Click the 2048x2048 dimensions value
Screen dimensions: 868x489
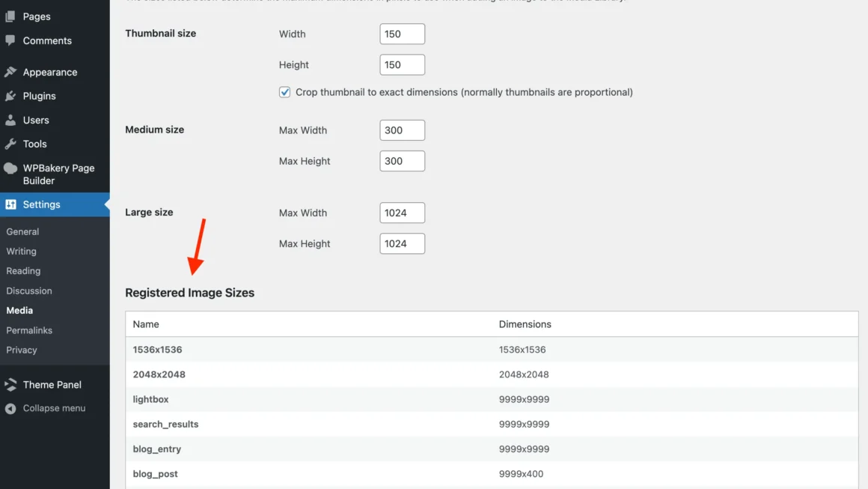(524, 374)
